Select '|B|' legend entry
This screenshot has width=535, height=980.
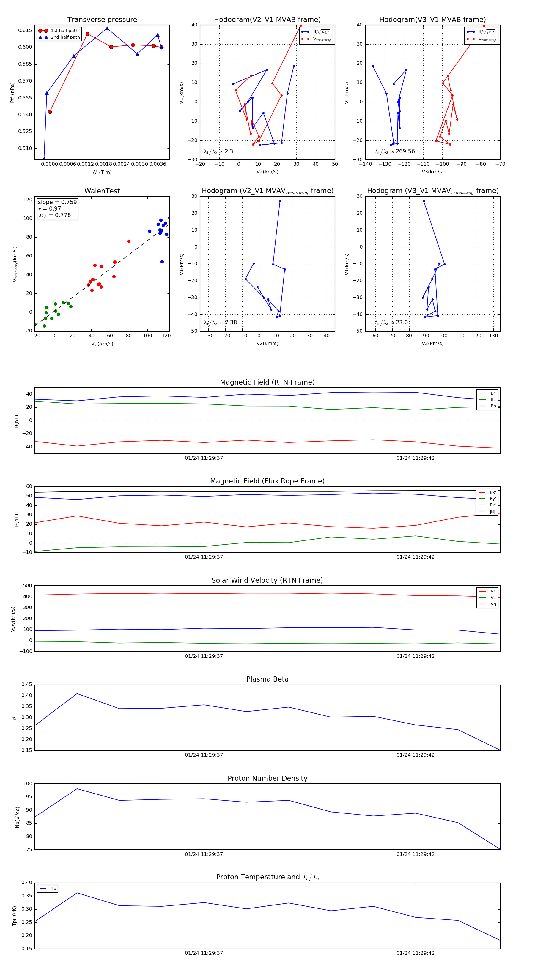point(487,512)
